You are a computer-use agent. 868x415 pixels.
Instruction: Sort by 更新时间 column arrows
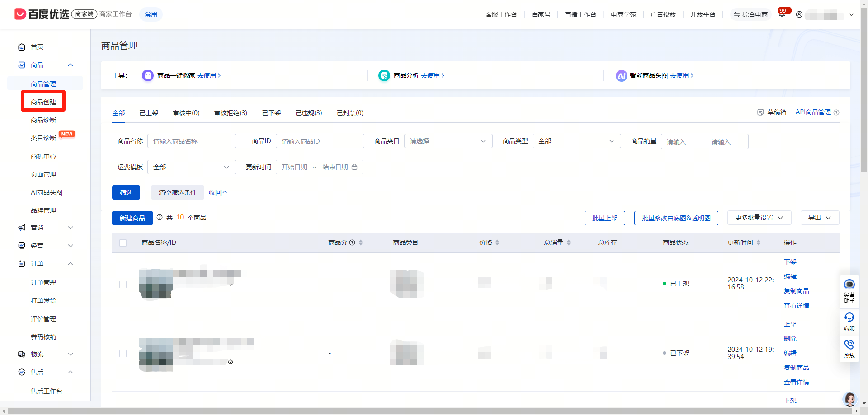tap(759, 242)
